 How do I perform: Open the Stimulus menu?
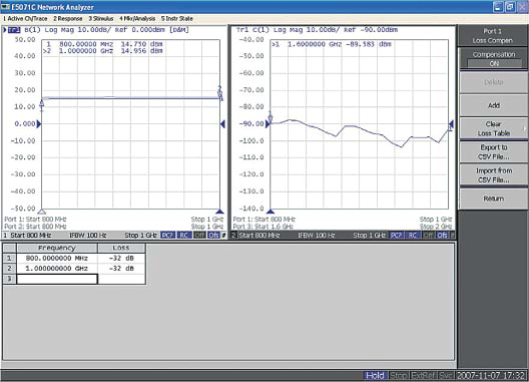click(x=101, y=19)
